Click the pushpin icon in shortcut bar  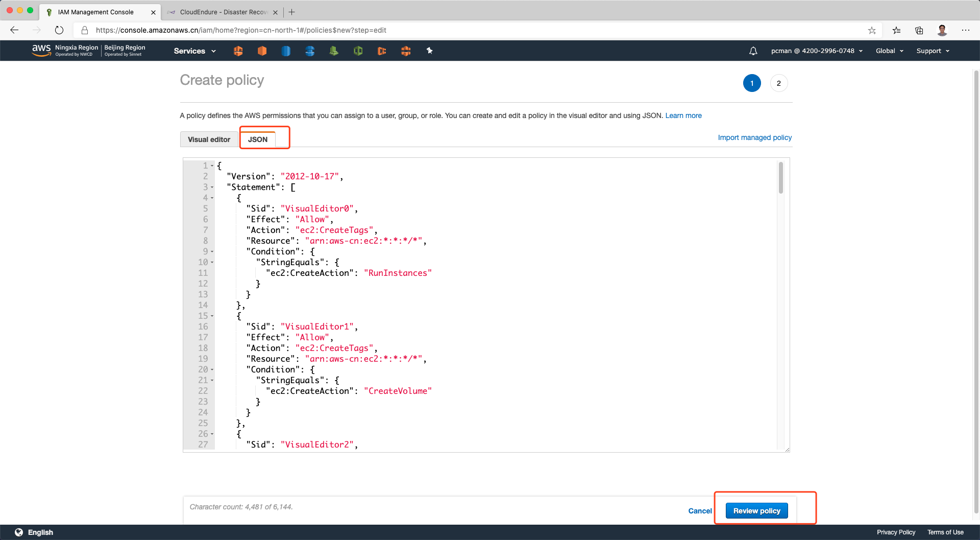point(429,51)
